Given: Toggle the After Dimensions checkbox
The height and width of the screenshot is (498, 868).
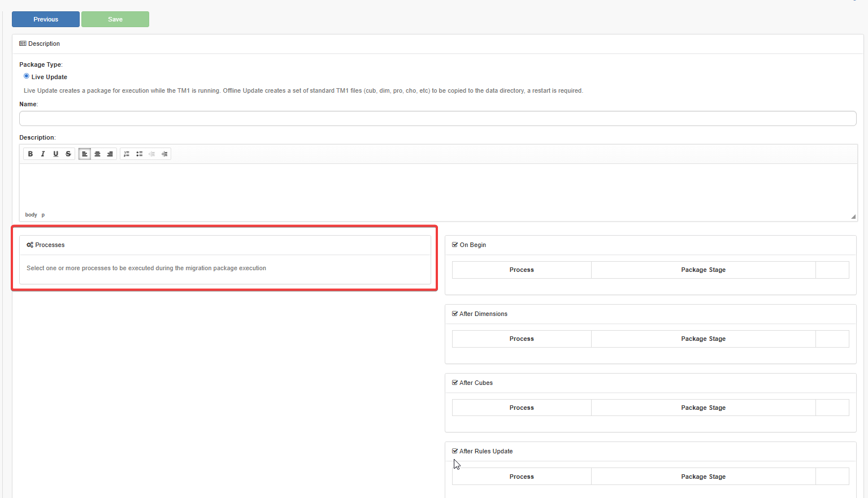Looking at the screenshot, I should pyautogui.click(x=455, y=314).
